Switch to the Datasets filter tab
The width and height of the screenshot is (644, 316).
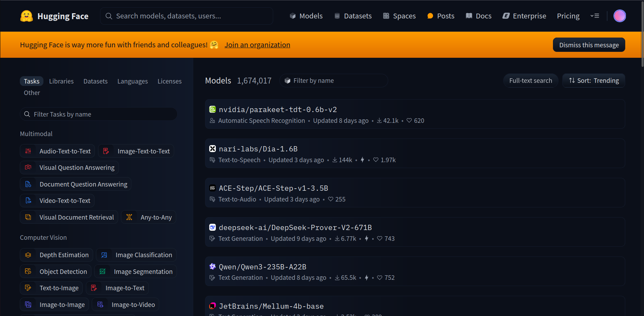coord(96,81)
